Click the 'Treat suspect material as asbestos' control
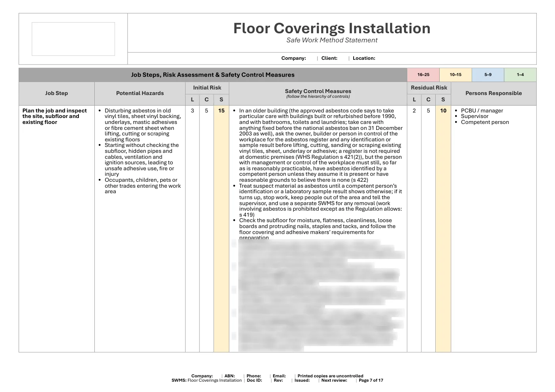 coord(320,200)
